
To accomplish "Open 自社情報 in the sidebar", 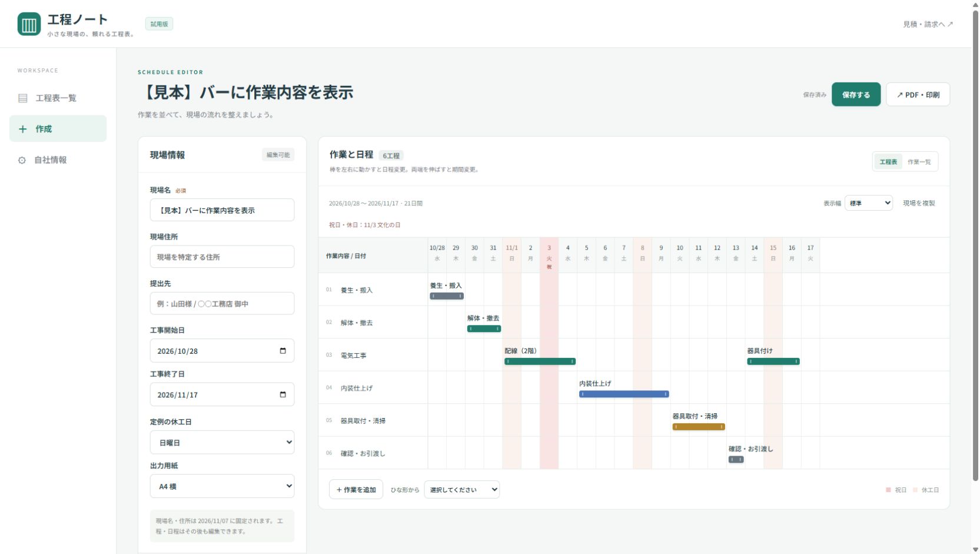I will 58,160.
